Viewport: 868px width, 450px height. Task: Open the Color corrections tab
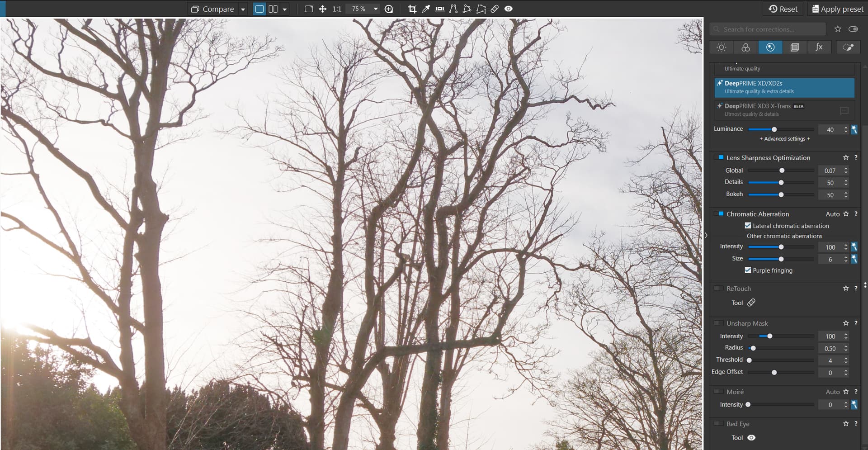745,47
